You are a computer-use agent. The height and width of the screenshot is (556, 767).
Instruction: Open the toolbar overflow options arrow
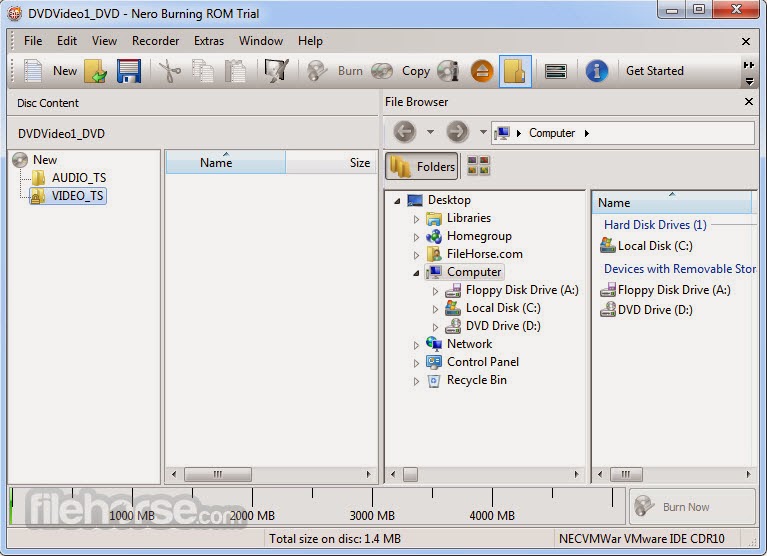point(749,81)
